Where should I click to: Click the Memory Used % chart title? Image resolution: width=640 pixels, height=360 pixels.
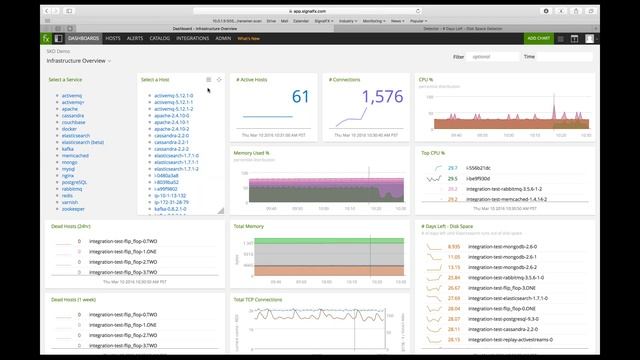(x=251, y=153)
